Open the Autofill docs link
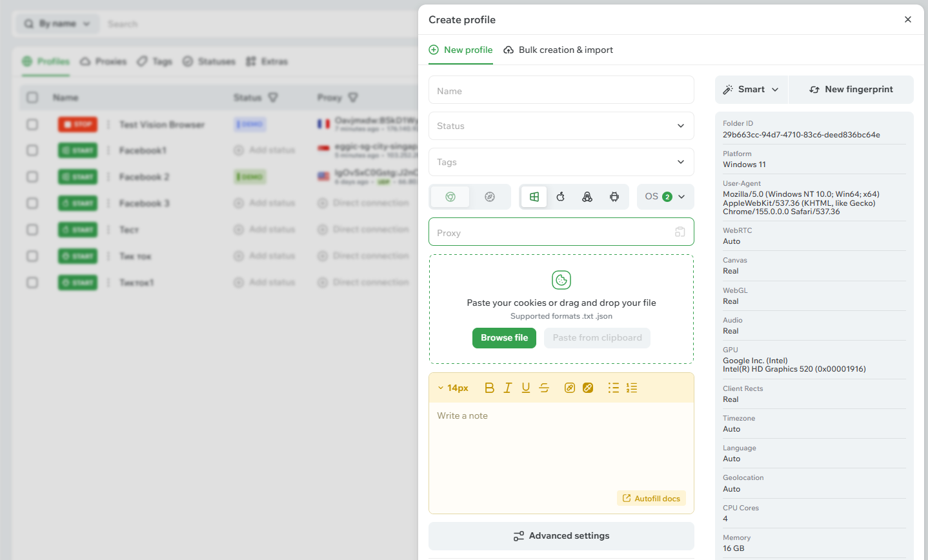 click(x=651, y=499)
